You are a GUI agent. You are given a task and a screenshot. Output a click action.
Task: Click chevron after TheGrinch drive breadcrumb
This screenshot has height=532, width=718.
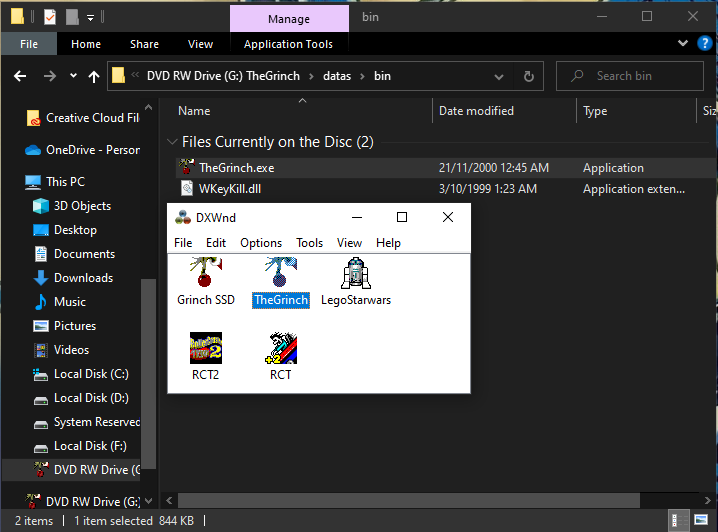tap(311, 76)
